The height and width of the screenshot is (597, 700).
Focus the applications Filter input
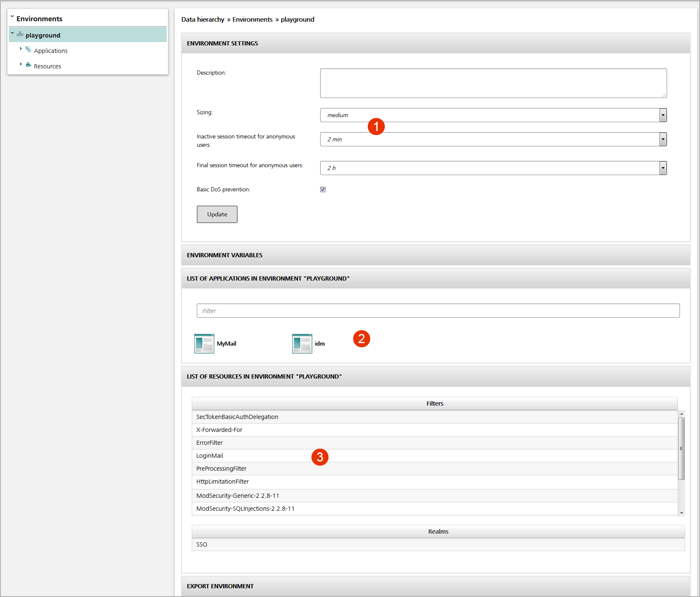click(438, 311)
